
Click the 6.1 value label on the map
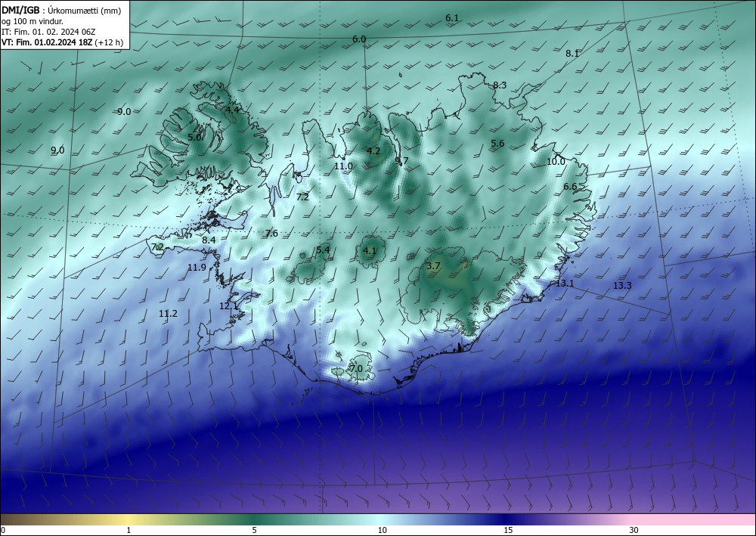click(x=452, y=18)
